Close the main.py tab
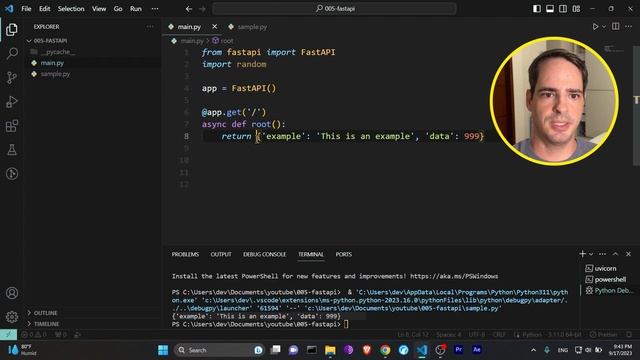Viewport: 640px width, 360px height. click(x=214, y=27)
